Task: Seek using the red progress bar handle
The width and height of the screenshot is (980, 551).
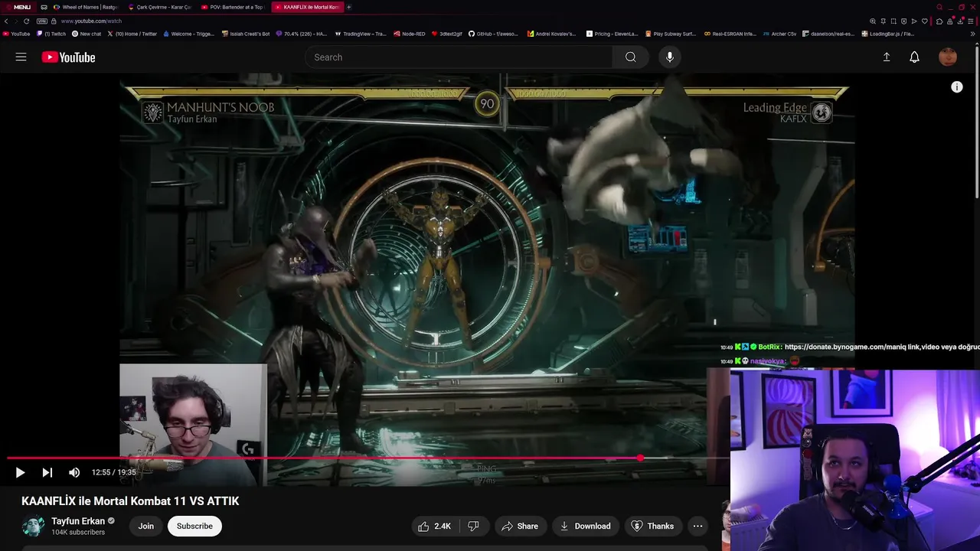Action: click(x=640, y=458)
